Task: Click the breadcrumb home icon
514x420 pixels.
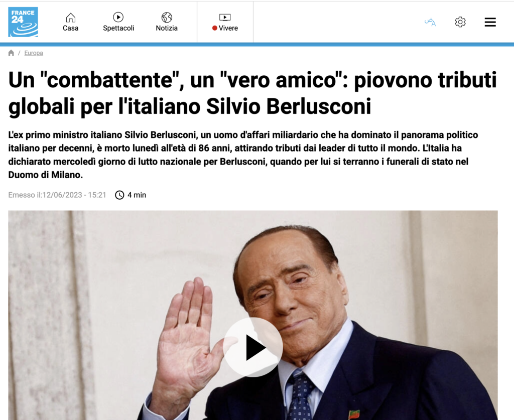Action: pos(11,53)
